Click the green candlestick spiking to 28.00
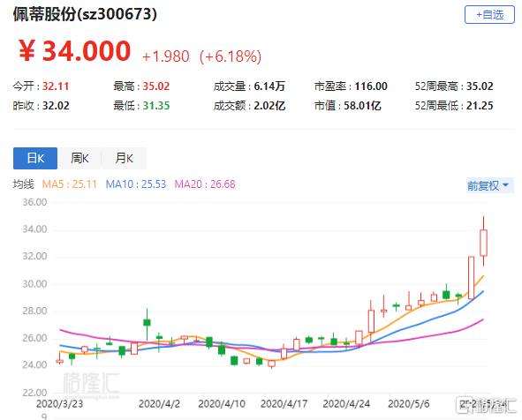522x420 pixels. pos(147,322)
